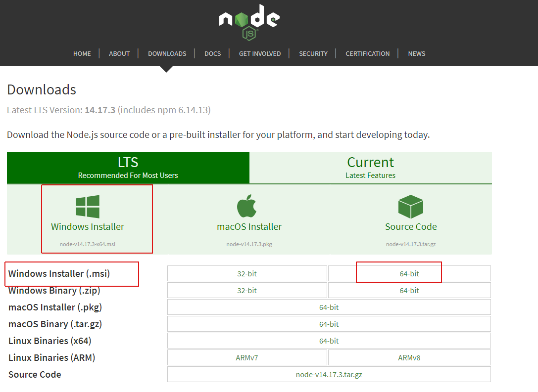The height and width of the screenshot is (392, 538).
Task: Click the Windows Installer (.msi) row label
Action: tap(59, 273)
